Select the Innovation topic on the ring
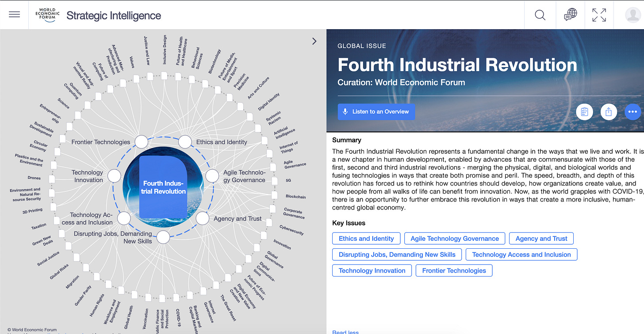The image size is (644, 334). coord(282,244)
